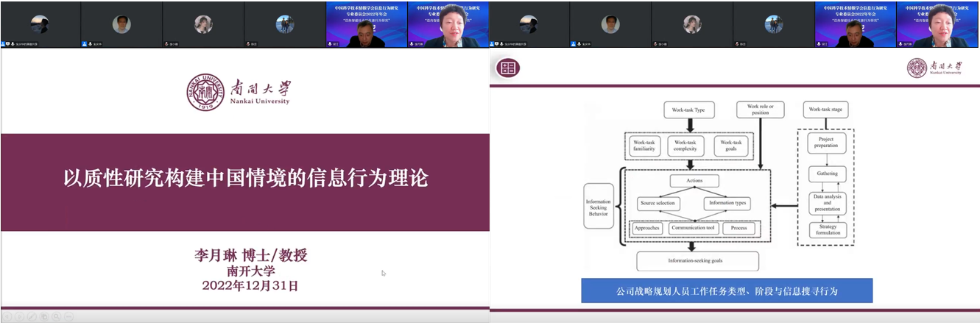Click the blue caption bar under the diagram
This screenshot has height=325, width=980.
[726, 290]
